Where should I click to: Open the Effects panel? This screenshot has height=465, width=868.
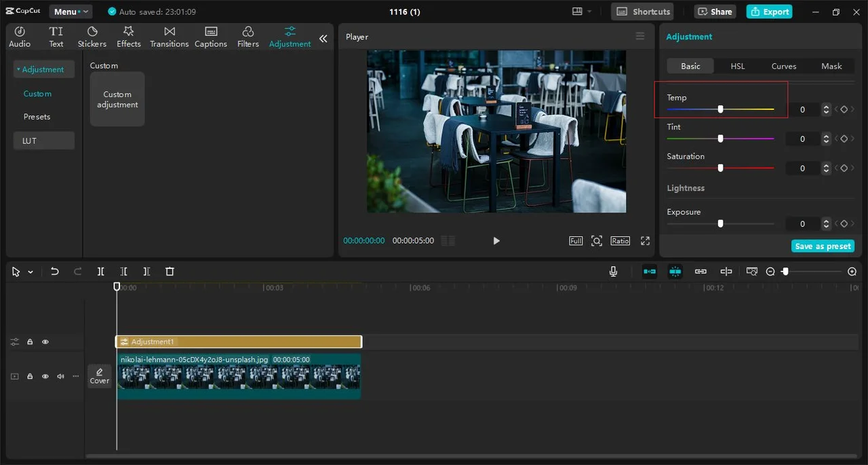(x=128, y=37)
